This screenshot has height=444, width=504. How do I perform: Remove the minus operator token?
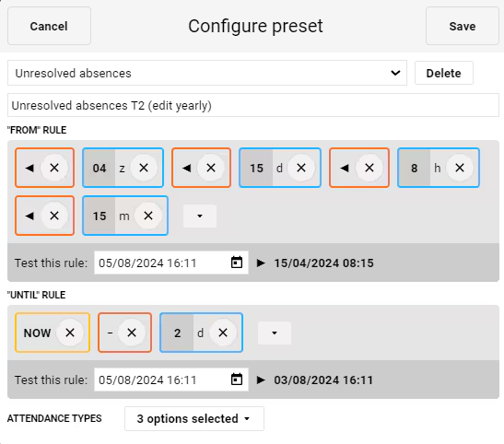[x=132, y=333]
